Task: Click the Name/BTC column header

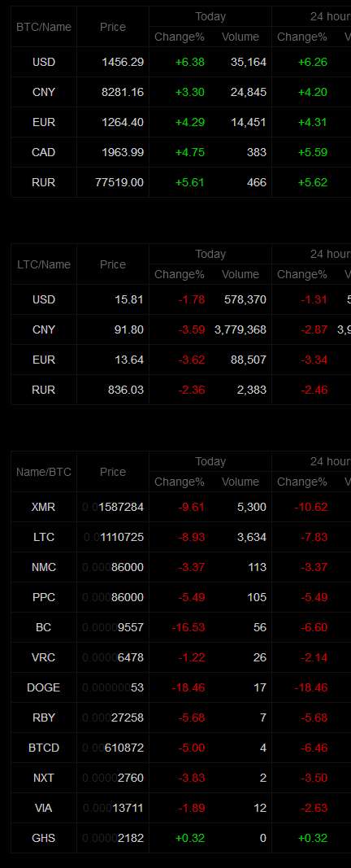Action: point(44,472)
